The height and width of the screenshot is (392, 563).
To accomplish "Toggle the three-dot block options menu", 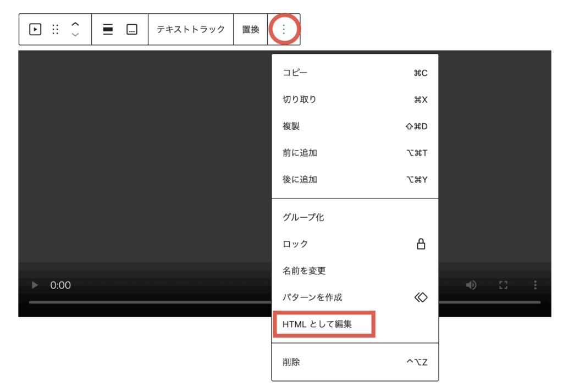I will tap(284, 29).
